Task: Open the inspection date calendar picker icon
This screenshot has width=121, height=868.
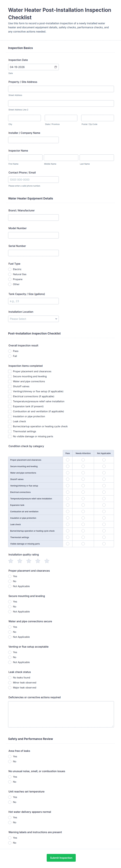Action: 56,67
